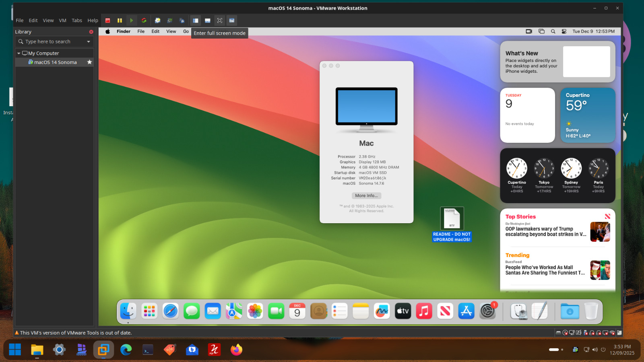
Task: Open File Explorer from the taskbar
Action: (x=37, y=350)
